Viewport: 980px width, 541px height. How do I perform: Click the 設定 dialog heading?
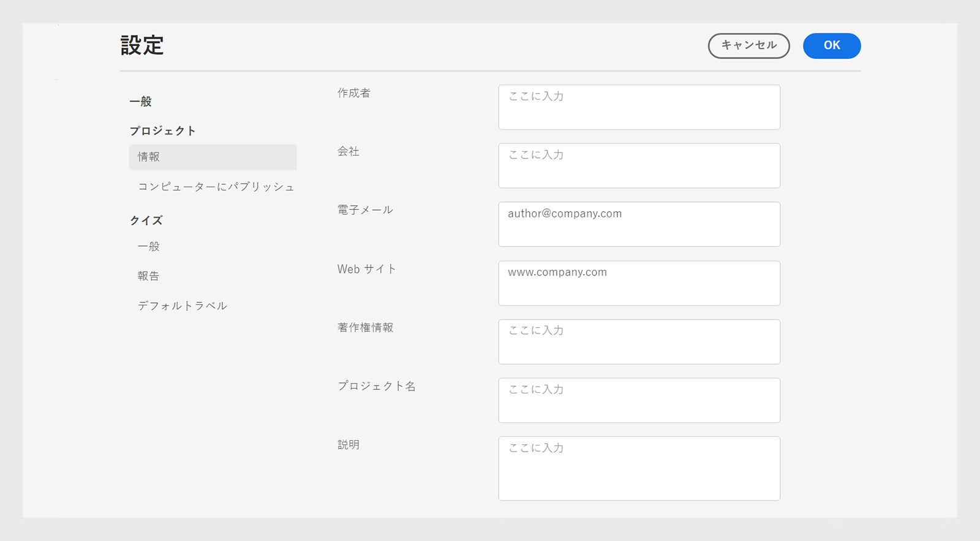(142, 46)
